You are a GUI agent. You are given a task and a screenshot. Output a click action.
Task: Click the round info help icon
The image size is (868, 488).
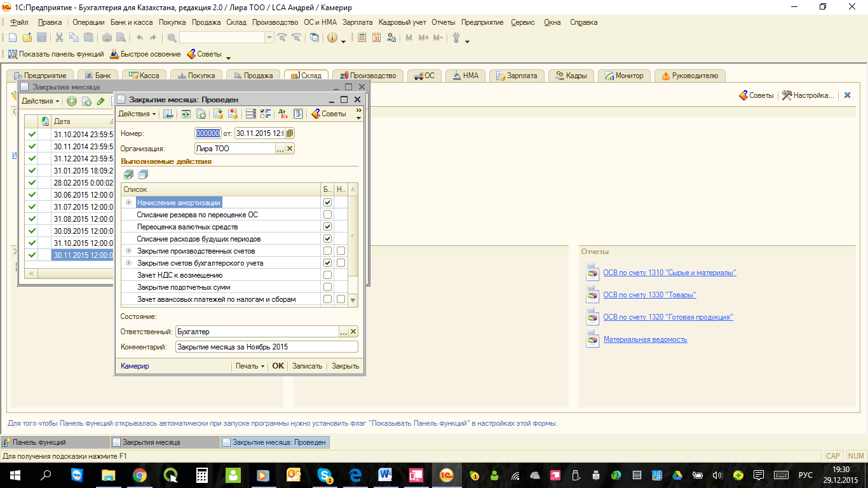(332, 38)
